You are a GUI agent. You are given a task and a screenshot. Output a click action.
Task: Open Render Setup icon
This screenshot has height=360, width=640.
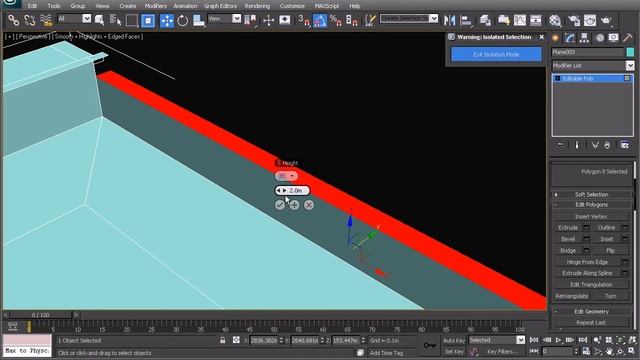point(575,20)
